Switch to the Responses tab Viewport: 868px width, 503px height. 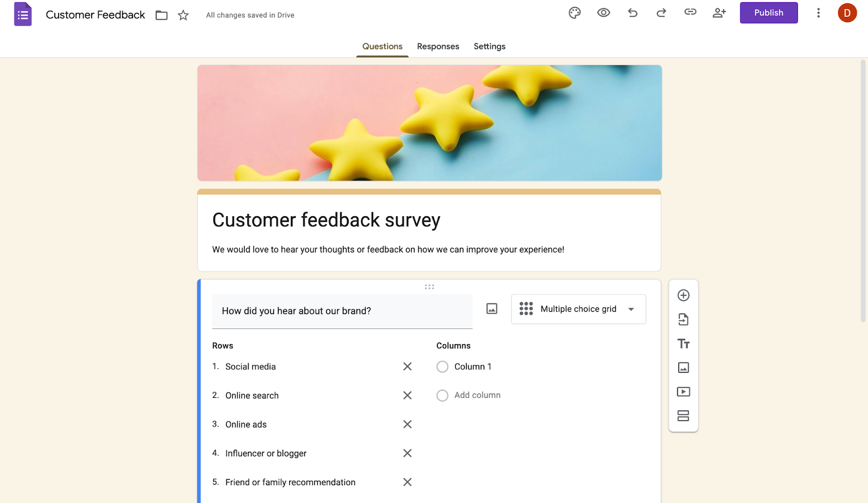coord(438,46)
